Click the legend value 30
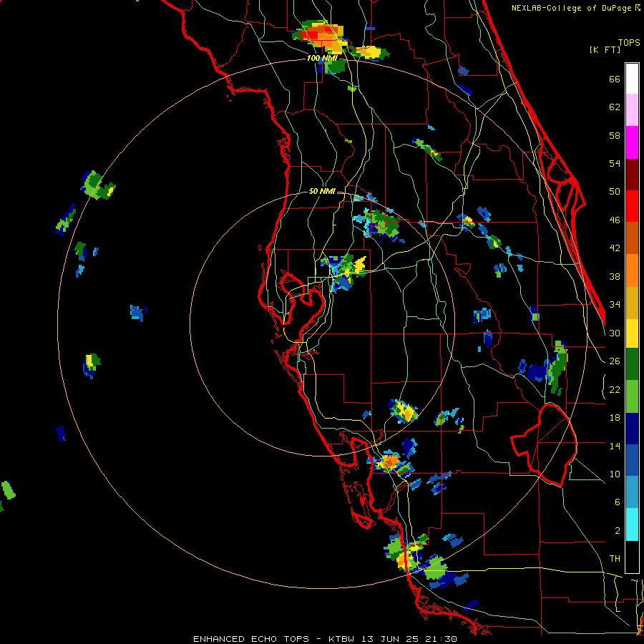Screen dimensions: 644x644 click(x=615, y=333)
